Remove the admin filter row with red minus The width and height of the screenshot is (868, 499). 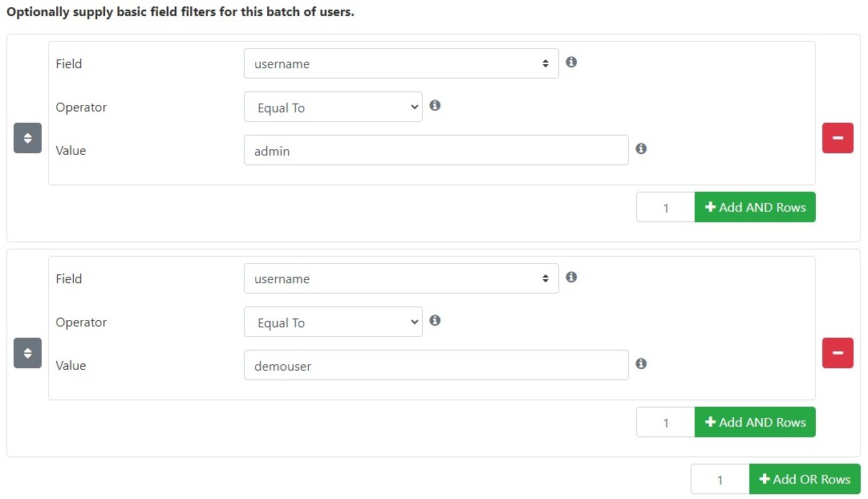click(x=838, y=138)
